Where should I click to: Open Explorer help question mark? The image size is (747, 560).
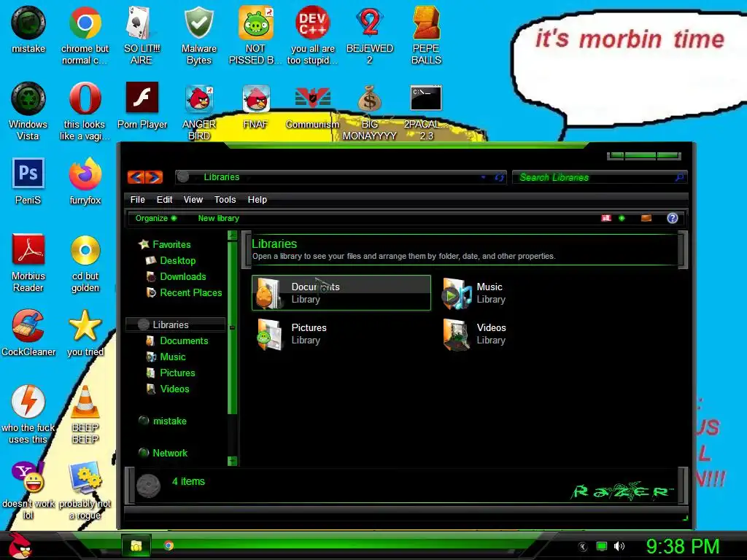(x=672, y=218)
